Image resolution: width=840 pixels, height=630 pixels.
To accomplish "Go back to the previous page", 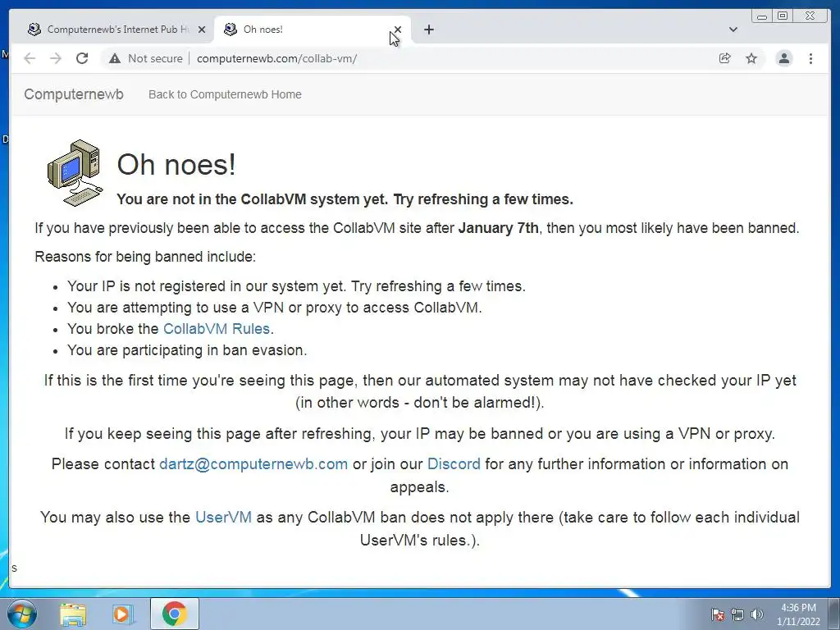I will tap(30, 58).
